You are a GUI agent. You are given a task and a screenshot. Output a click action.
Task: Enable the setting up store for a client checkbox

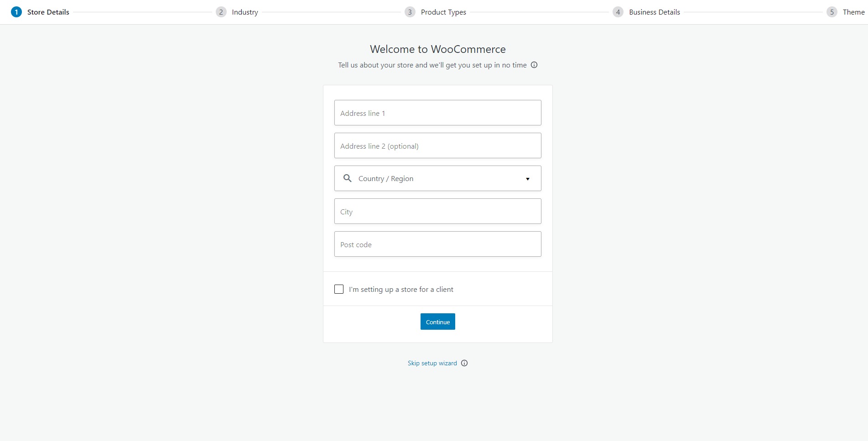pyautogui.click(x=338, y=289)
